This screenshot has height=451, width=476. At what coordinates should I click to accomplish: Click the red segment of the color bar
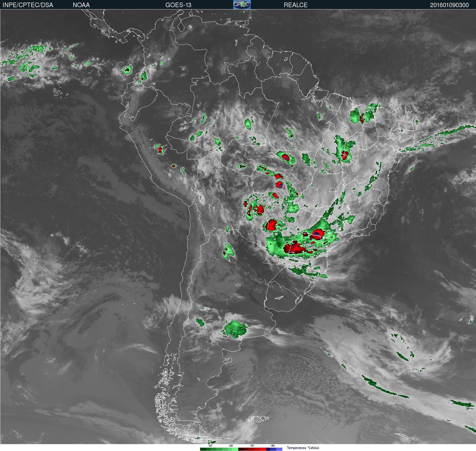tap(252, 449)
